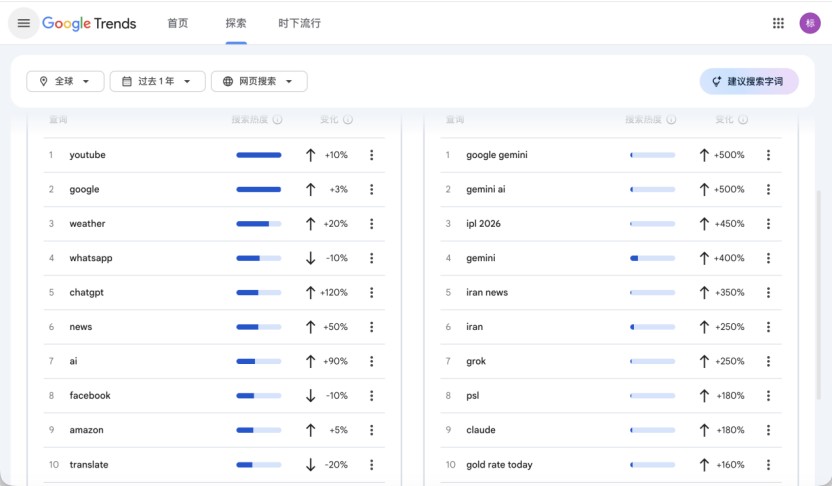Image resolution: width=832 pixels, height=486 pixels.
Task: Click info icon beside right 变化 header
Action: click(742, 120)
